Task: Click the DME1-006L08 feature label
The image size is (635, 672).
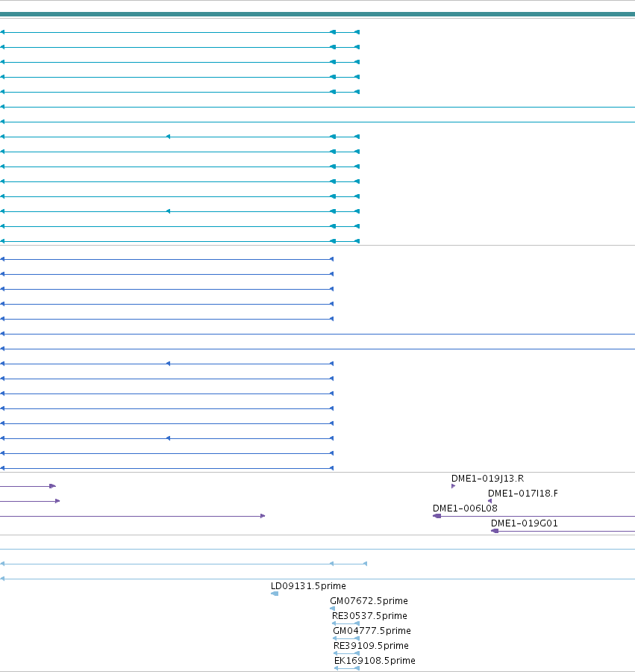Action: tap(465, 508)
